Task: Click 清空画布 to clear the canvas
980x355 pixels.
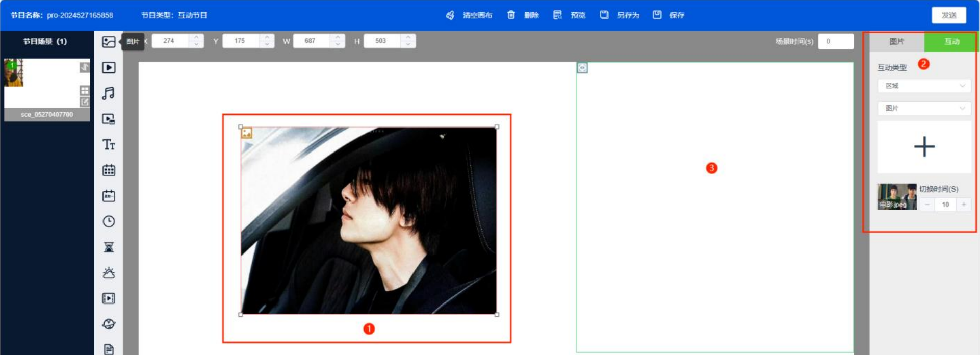Action: pos(470,15)
